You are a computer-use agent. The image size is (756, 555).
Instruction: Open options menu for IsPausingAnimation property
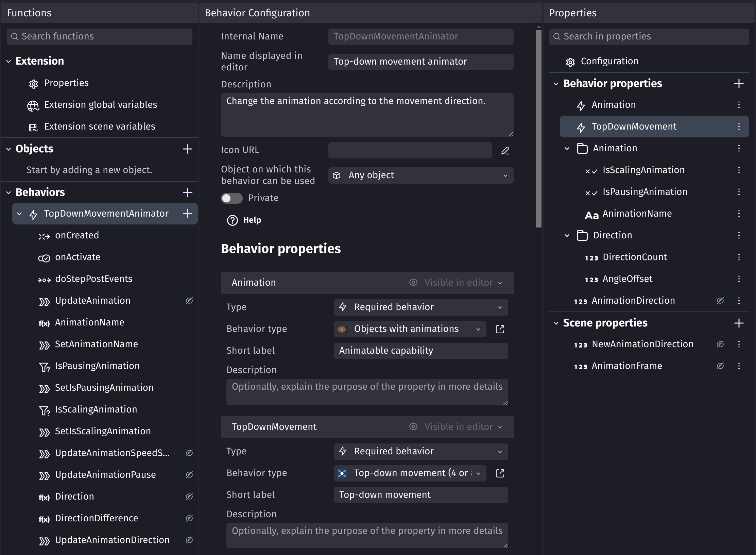739,192
